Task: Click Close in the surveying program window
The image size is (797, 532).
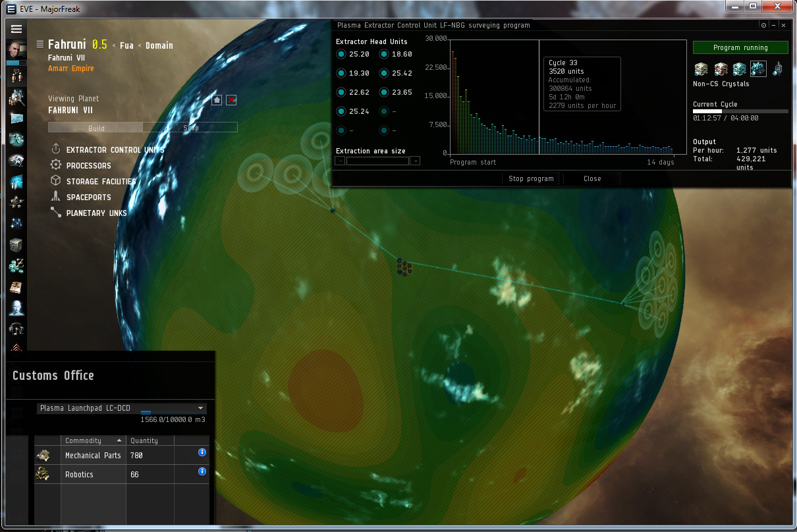Action: click(592, 178)
